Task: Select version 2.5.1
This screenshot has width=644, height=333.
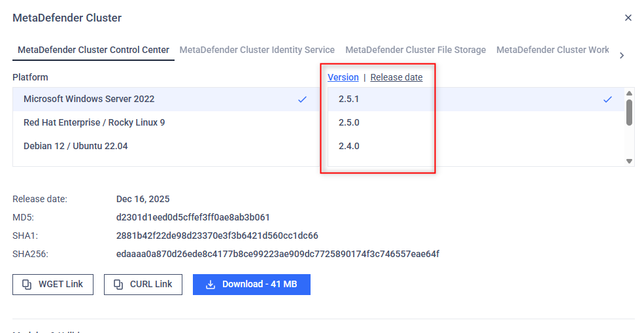Action: tap(475, 99)
